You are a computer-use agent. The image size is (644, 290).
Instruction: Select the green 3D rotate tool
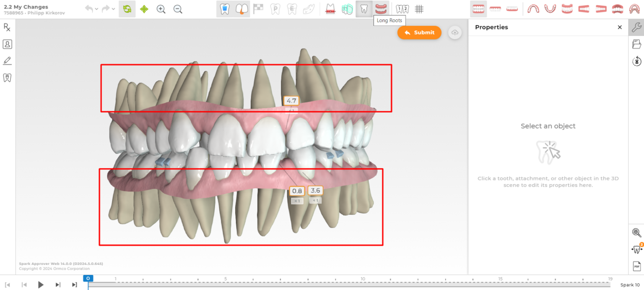[x=127, y=8]
